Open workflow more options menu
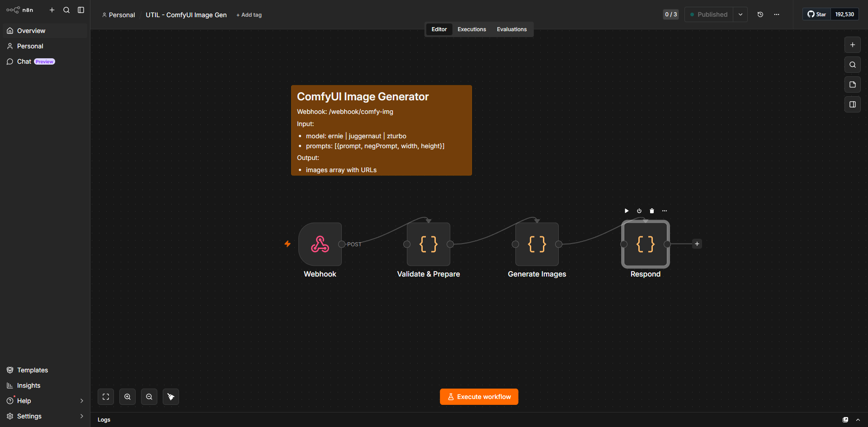The height and width of the screenshot is (427, 868). pos(777,14)
